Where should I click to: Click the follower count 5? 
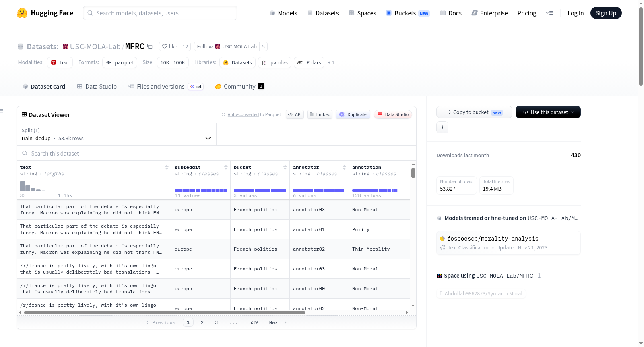(263, 46)
